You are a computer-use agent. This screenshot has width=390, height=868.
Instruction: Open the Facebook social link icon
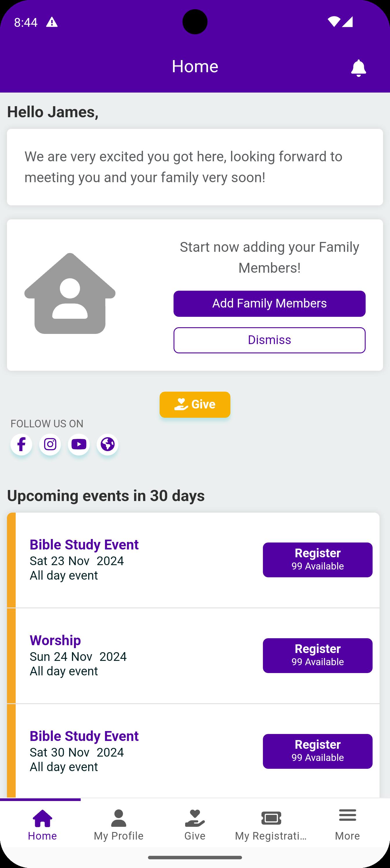(21, 444)
